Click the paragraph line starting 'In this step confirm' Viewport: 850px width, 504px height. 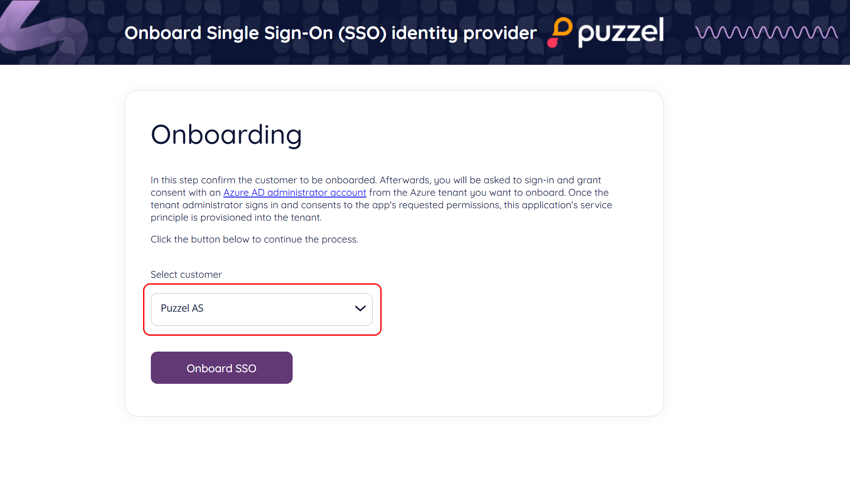click(x=376, y=180)
